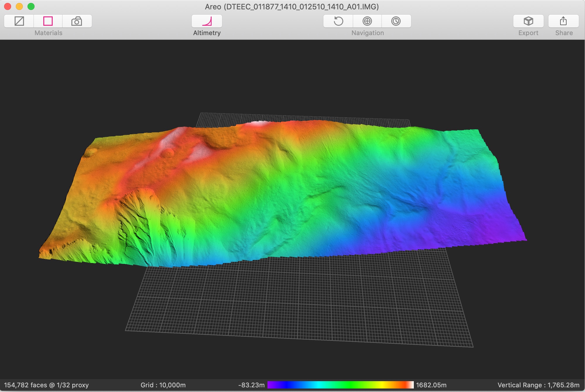Open Export with the cube icon
Viewport: 585px width, 392px height.
[x=528, y=21]
